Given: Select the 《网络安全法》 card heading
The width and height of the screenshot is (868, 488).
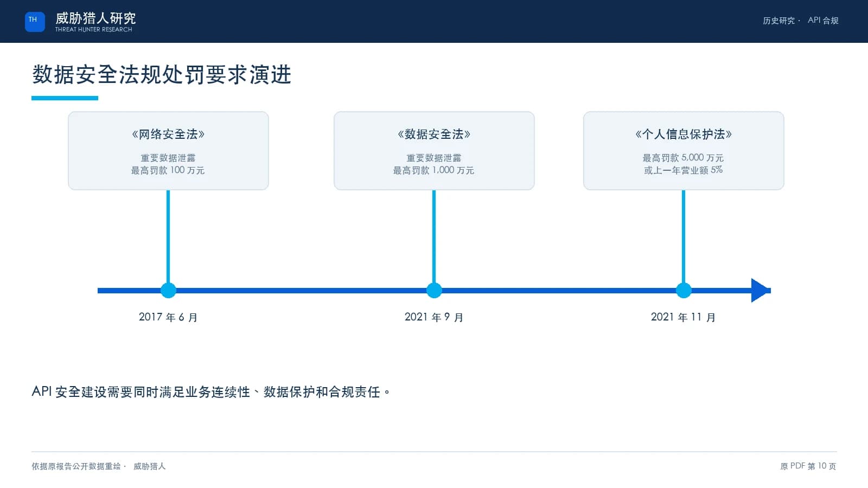Looking at the screenshot, I should click(x=168, y=134).
